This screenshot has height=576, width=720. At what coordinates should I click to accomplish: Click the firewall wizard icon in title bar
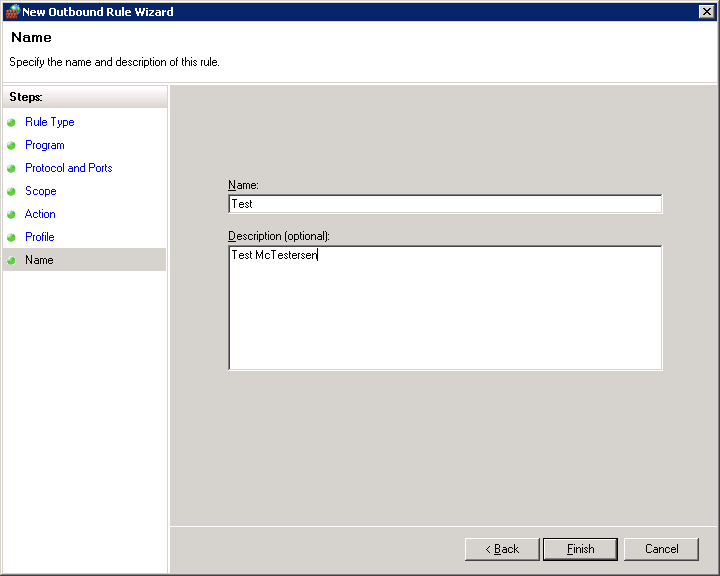(x=12, y=11)
